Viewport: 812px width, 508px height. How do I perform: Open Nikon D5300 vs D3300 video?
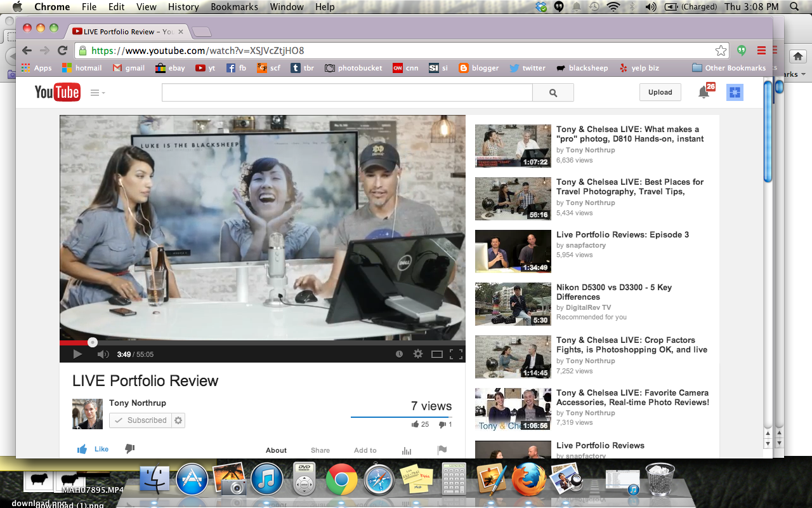(x=614, y=292)
